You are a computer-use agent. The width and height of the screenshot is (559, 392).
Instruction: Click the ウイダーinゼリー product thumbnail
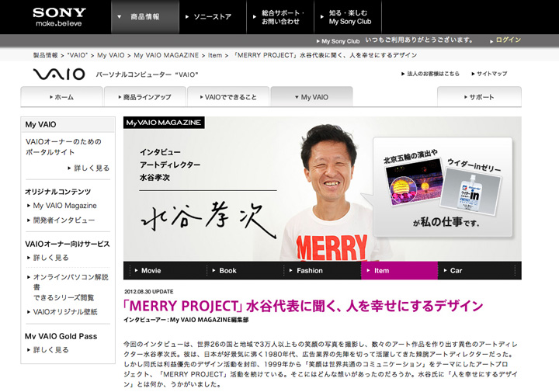pyautogui.click(x=470, y=192)
